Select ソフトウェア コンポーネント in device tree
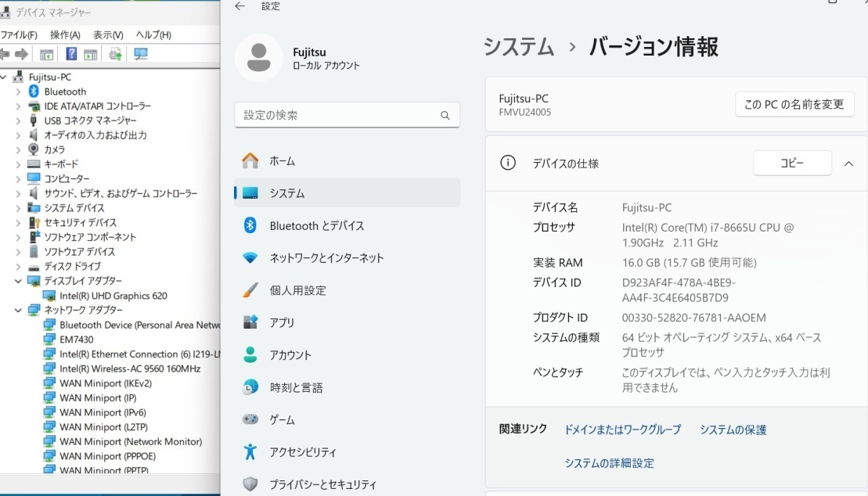Viewport: 868px width, 496px height. tap(90, 237)
